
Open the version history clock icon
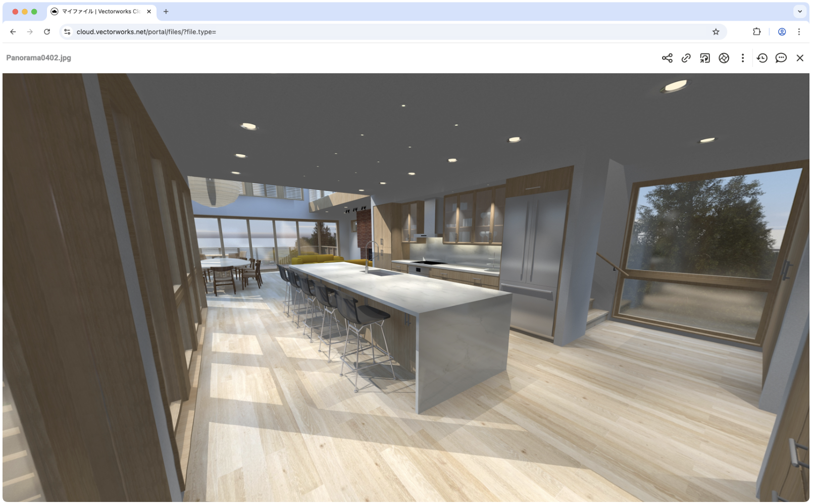[762, 58]
